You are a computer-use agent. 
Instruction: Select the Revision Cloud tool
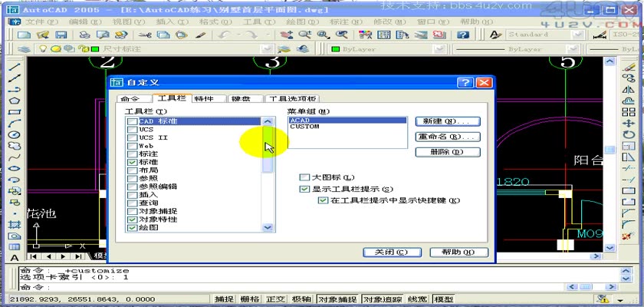15,146
